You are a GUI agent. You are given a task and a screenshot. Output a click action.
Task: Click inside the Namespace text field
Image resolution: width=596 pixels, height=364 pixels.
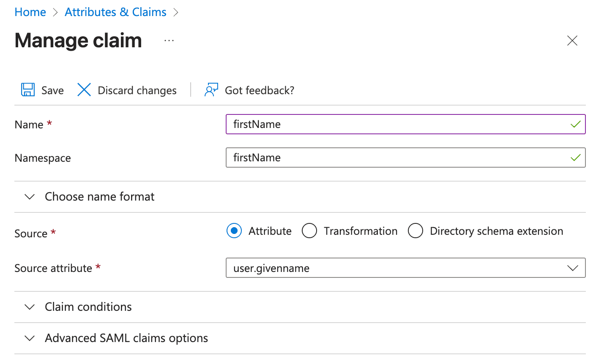(380, 158)
